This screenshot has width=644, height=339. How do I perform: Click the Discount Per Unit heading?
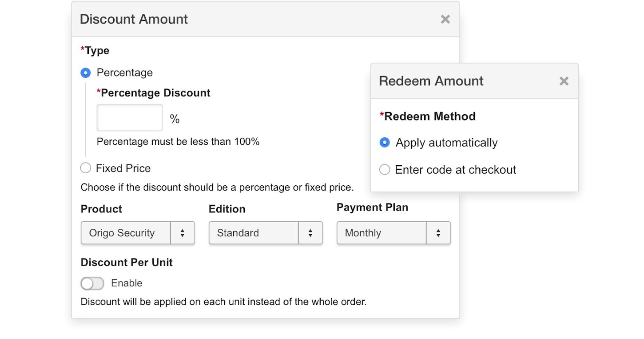pyautogui.click(x=127, y=263)
